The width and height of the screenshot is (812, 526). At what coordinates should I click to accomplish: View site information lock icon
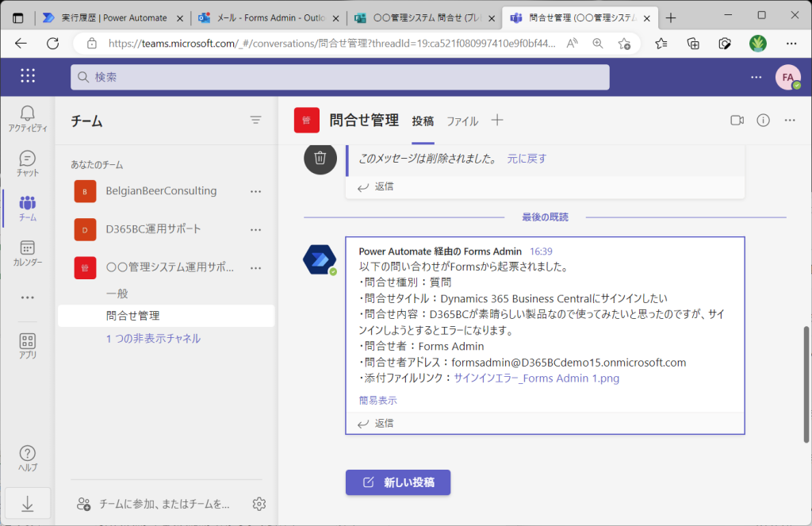(x=92, y=44)
